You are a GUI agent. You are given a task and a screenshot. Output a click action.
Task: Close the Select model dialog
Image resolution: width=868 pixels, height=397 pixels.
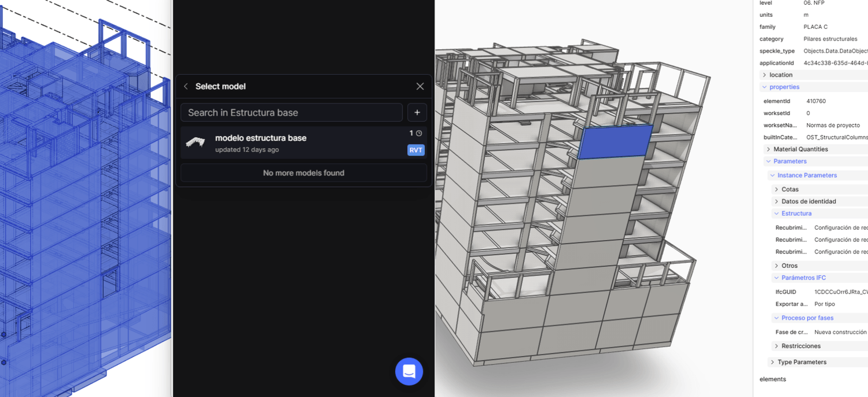[420, 86]
